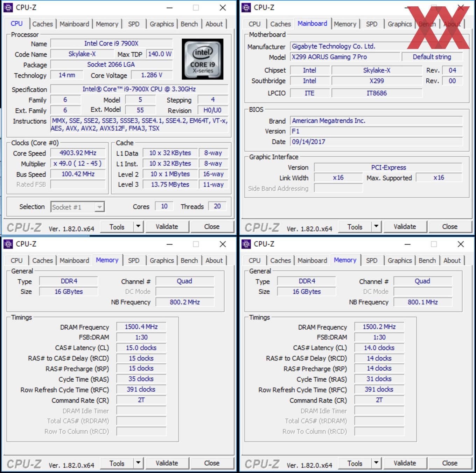Click CAS# Latency 14.0 clocks value

coord(379,348)
